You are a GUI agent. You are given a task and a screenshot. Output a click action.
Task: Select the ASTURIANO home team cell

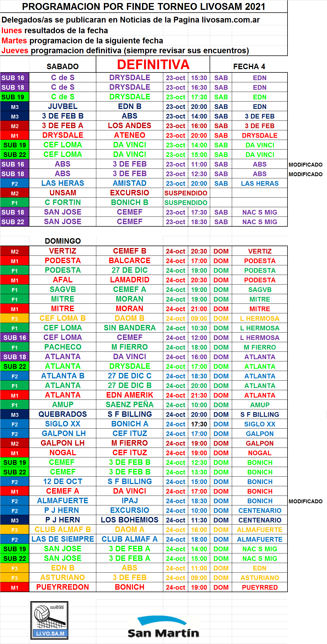click(x=63, y=578)
